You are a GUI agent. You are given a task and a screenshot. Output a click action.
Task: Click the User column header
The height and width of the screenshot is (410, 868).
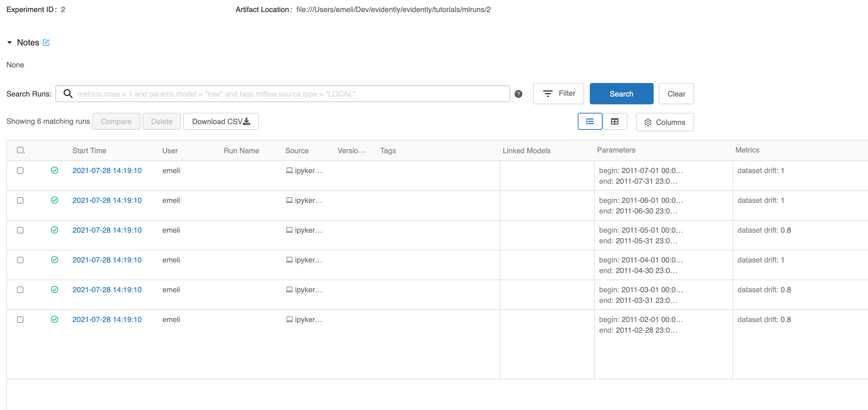170,151
